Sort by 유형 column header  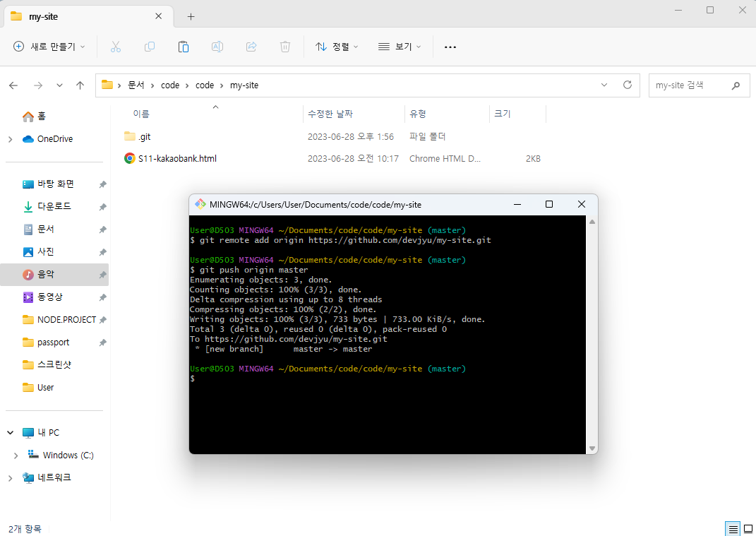point(418,114)
